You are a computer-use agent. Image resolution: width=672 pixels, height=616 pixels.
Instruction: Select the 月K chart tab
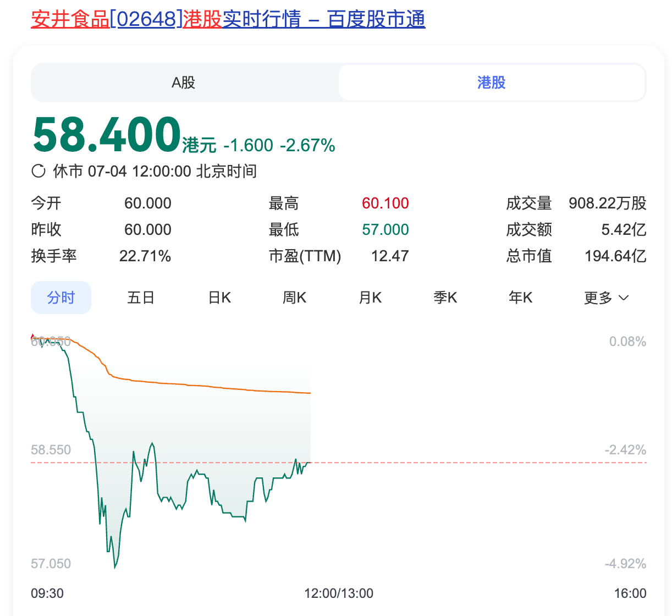[370, 298]
